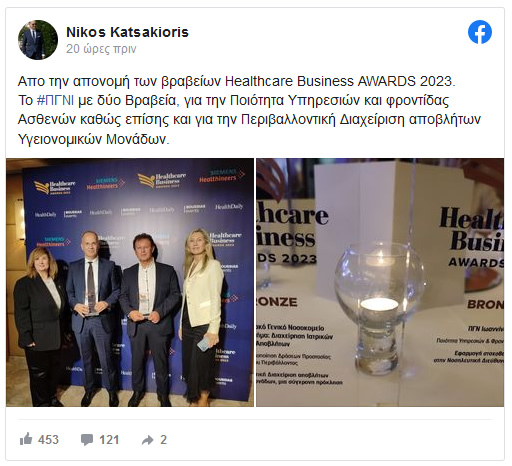Click the post text 'Υγειονομικών Μονάδων'
This screenshot has height=466, width=512.
92,139
